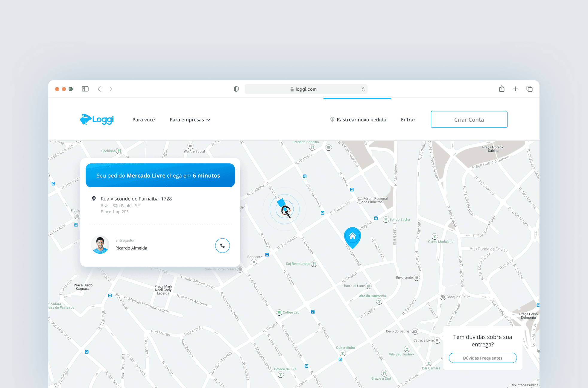Click the We Are Social map marker
Screen dimensions: 588x388
tap(190, 146)
